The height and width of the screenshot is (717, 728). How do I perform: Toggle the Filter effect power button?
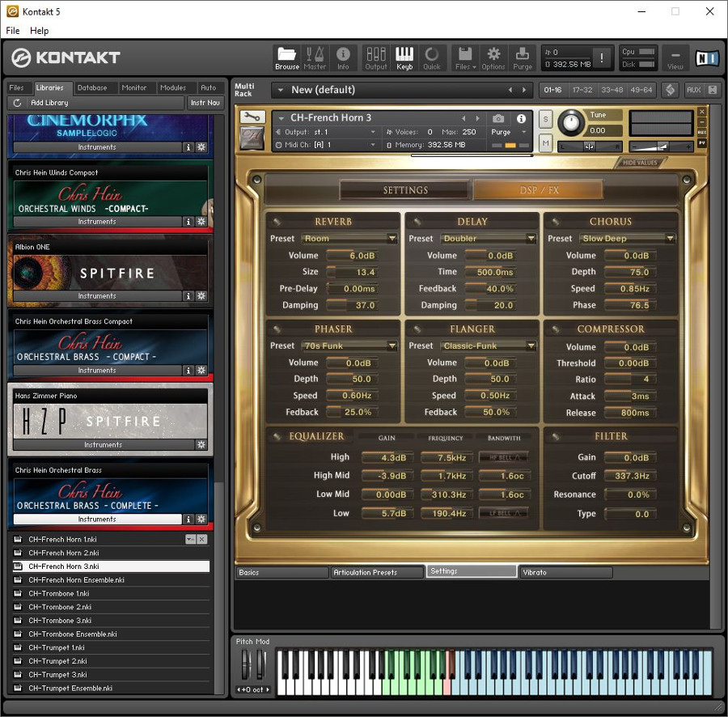pyautogui.click(x=555, y=436)
